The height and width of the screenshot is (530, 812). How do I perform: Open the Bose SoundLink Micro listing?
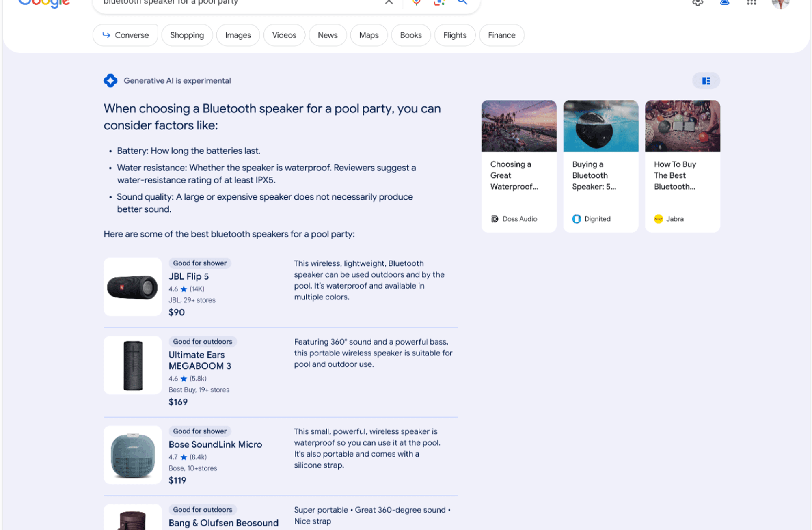coord(215,444)
